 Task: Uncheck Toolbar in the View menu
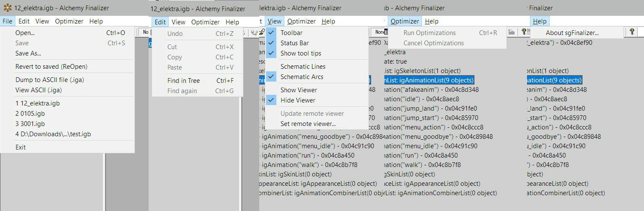316,33
